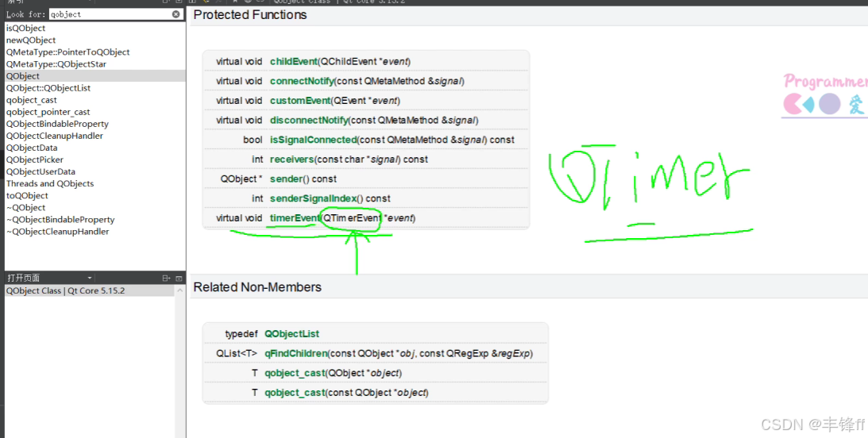Open qobject_cast(const QObject *object) link

[295, 393]
